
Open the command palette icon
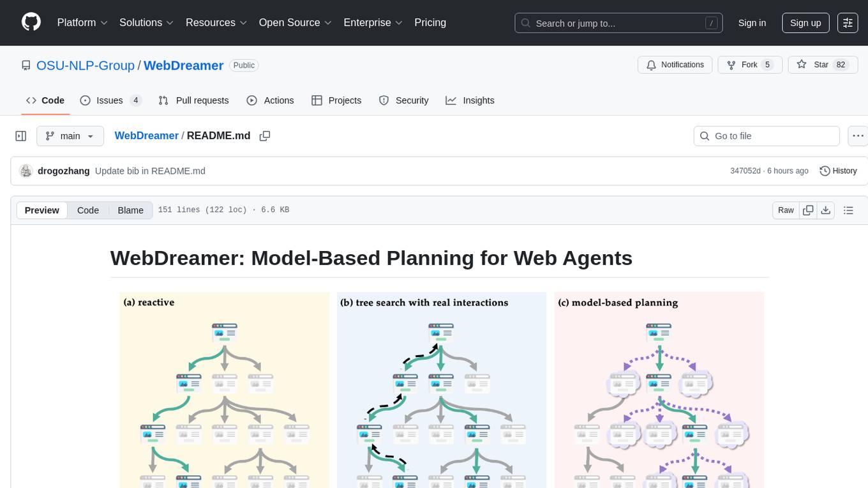click(x=848, y=22)
